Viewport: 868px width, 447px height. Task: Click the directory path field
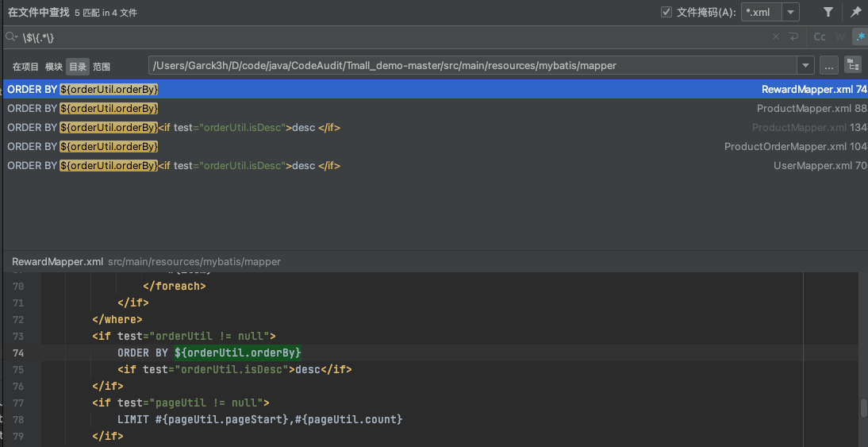click(473, 65)
